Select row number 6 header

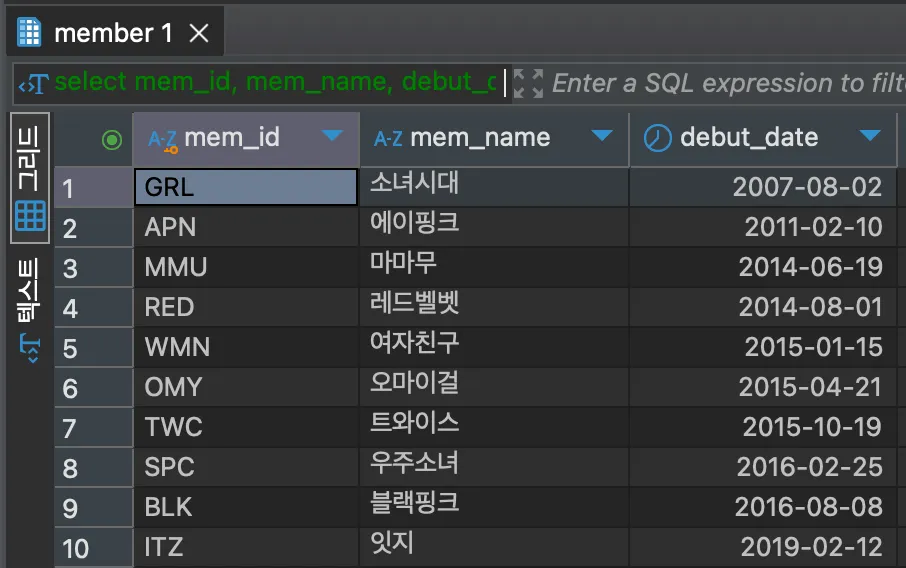pyautogui.click(x=94, y=388)
